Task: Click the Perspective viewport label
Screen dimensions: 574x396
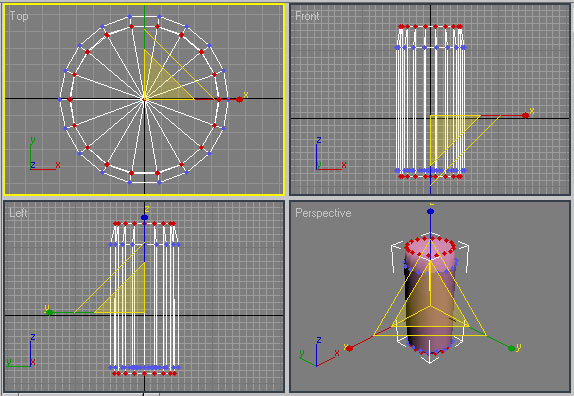Action: click(x=323, y=213)
